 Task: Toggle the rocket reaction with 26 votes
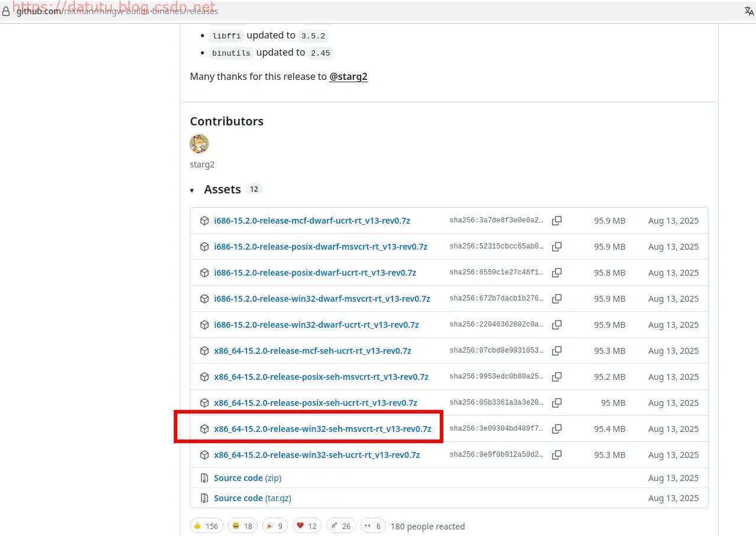340,526
